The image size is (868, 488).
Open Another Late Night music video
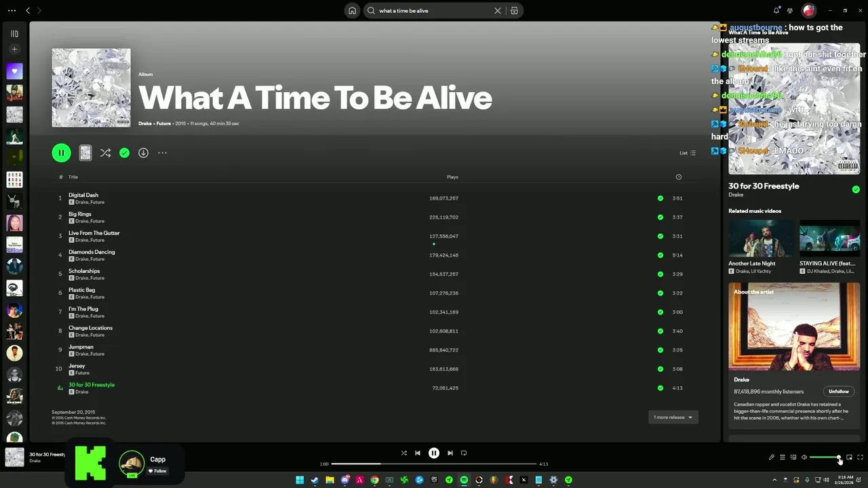coord(761,239)
